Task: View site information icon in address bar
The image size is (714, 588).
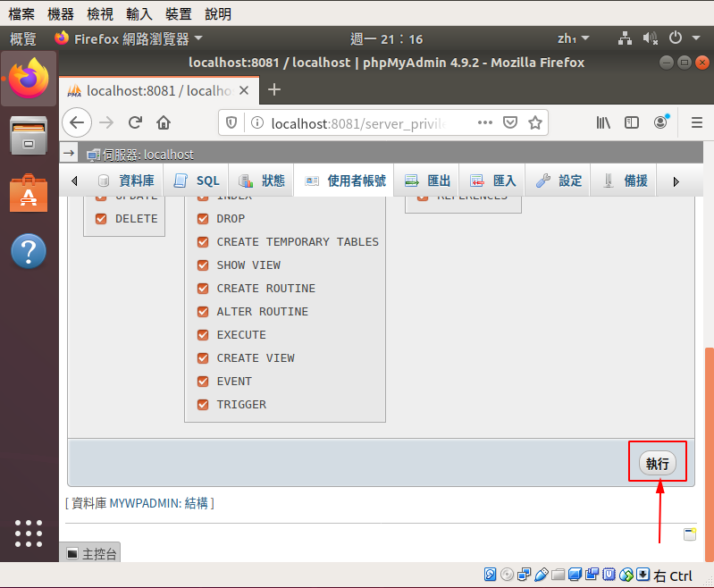Action: click(x=257, y=122)
